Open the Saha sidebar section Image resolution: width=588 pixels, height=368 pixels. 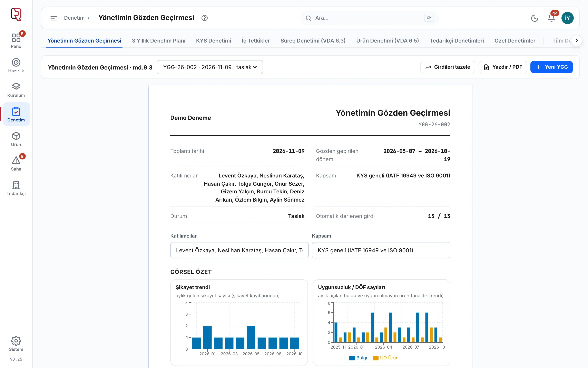(x=16, y=163)
